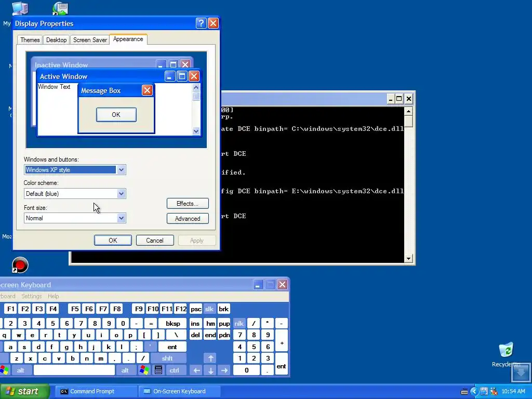Click the F12 key on the keyboard
This screenshot has width=532, height=399.
[181, 309]
